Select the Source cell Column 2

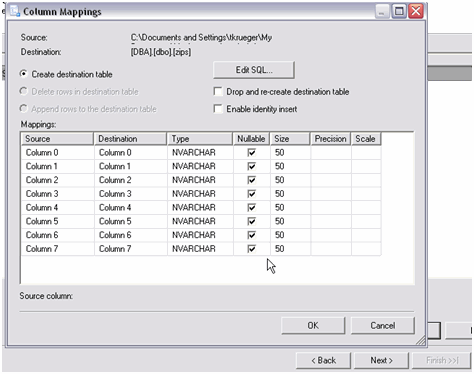pyautogui.click(x=58, y=180)
